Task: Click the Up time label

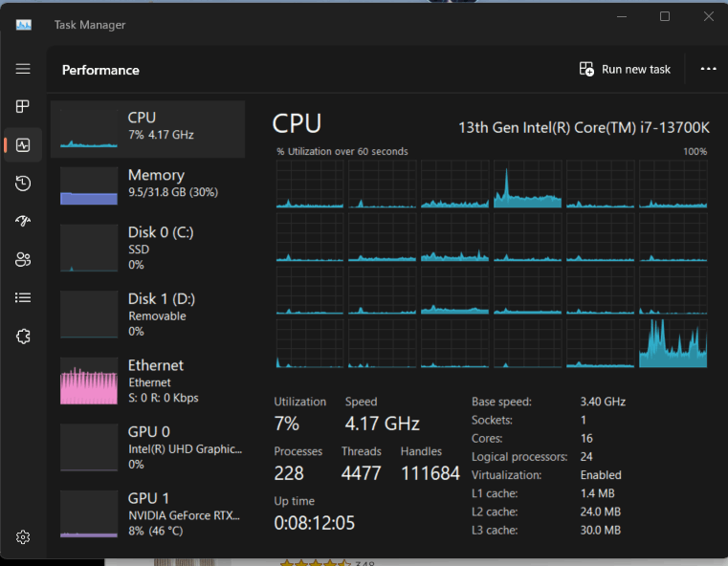Action: point(295,502)
